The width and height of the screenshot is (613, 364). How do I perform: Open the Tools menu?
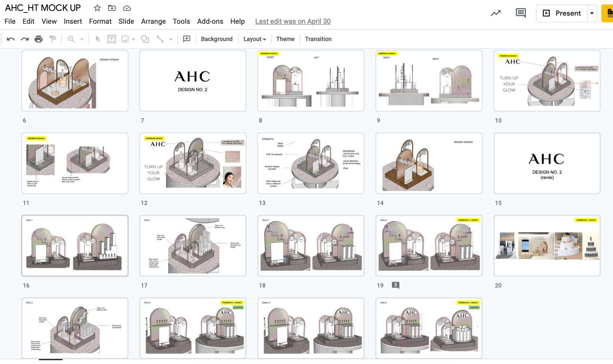181,21
